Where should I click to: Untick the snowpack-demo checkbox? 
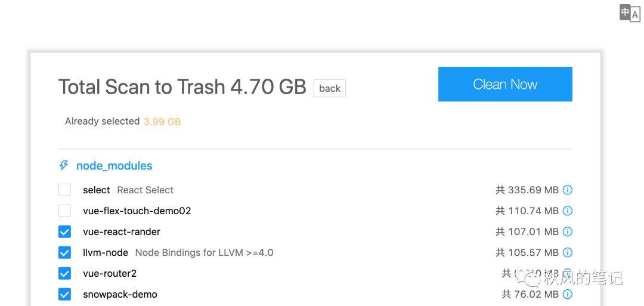click(64, 294)
